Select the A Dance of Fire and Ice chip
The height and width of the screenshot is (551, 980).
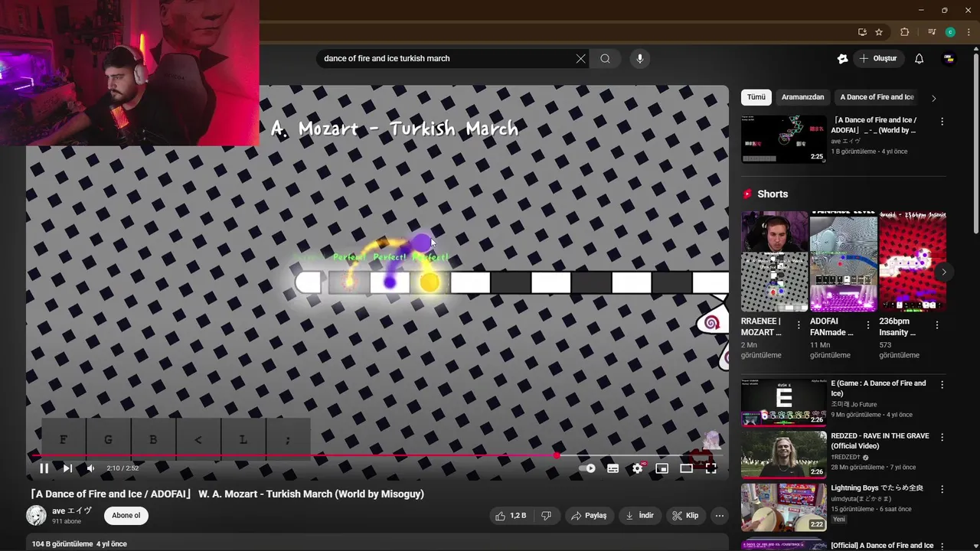pos(877,97)
